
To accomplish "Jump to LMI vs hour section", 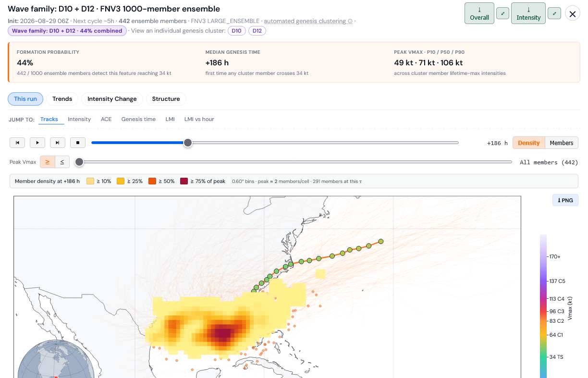I will pyautogui.click(x=199, y=119).
